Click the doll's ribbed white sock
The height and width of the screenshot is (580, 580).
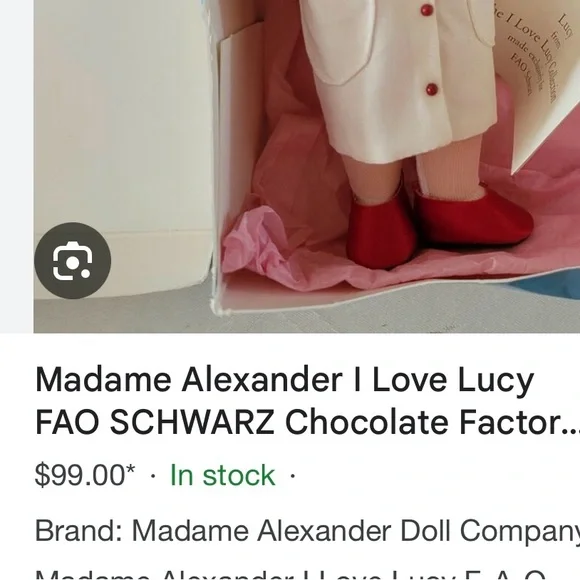[x=449, y=168]
